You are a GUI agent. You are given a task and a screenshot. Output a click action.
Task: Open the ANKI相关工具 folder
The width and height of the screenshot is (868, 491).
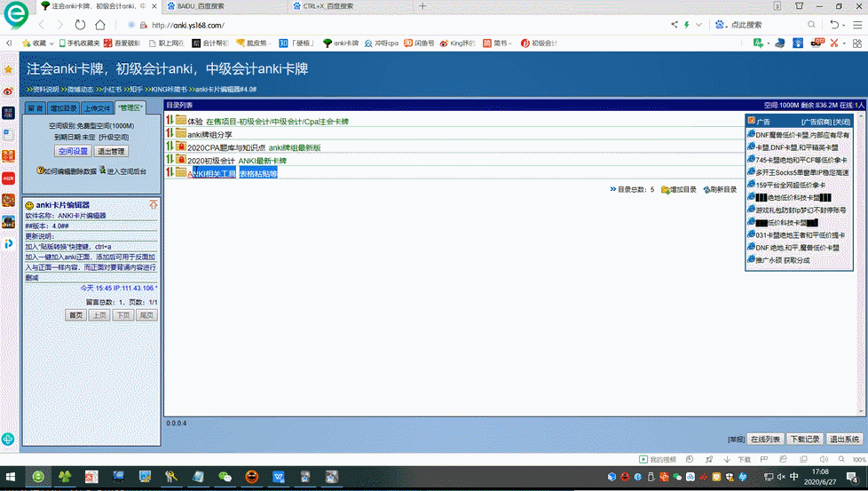[211, 173]
